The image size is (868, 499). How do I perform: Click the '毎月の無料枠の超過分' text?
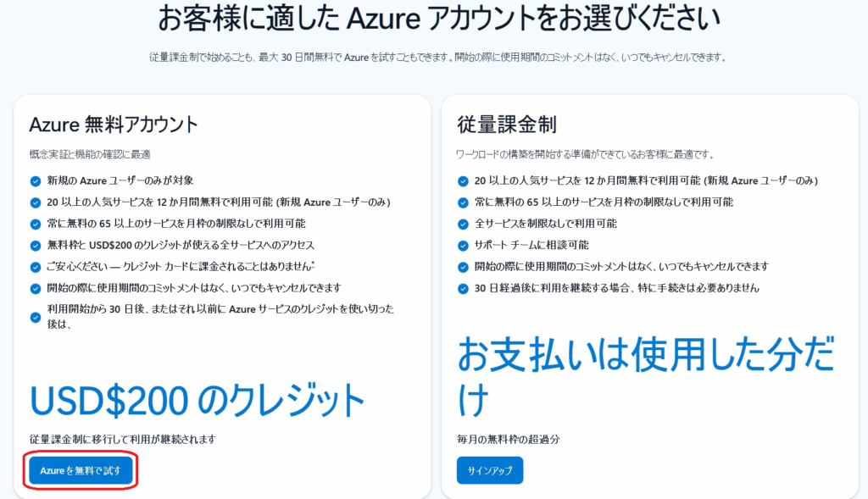508,439
